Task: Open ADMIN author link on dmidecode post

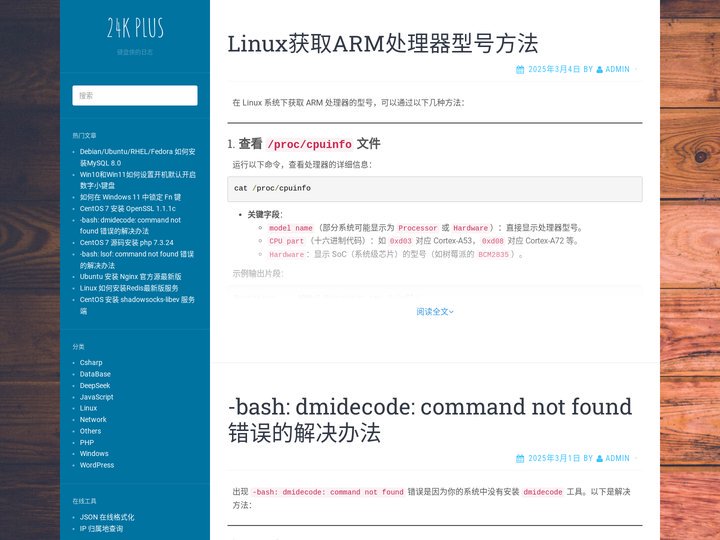Action: click(617, 458)
